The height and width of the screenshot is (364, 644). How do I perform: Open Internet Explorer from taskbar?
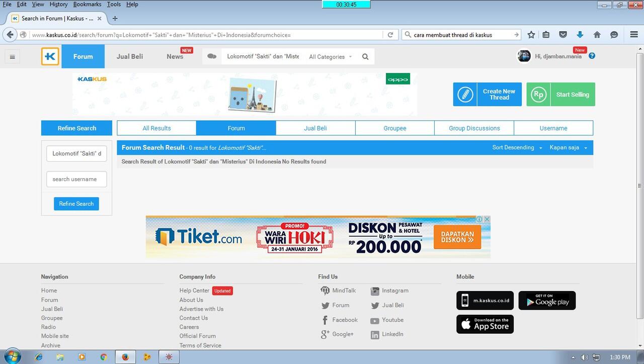point(39,357)
